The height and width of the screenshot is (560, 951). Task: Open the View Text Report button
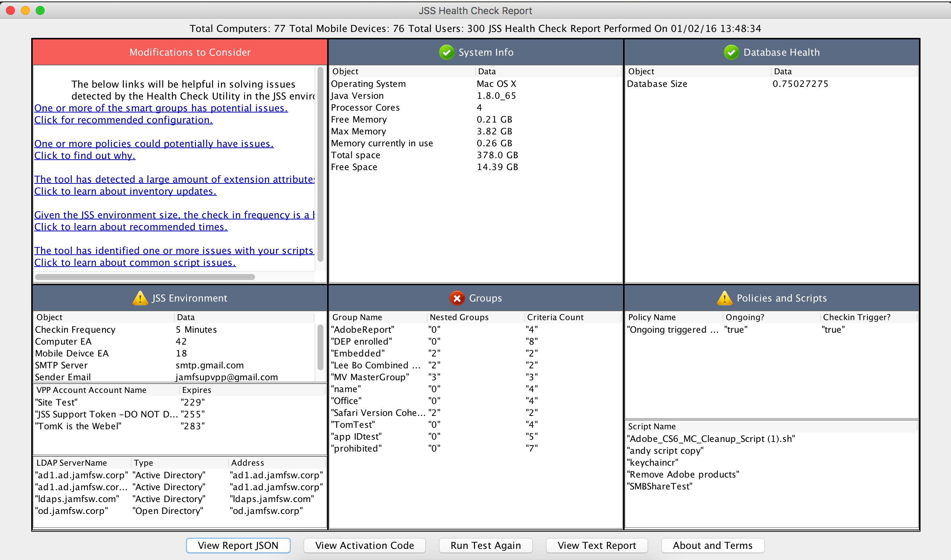click(597, 545)
